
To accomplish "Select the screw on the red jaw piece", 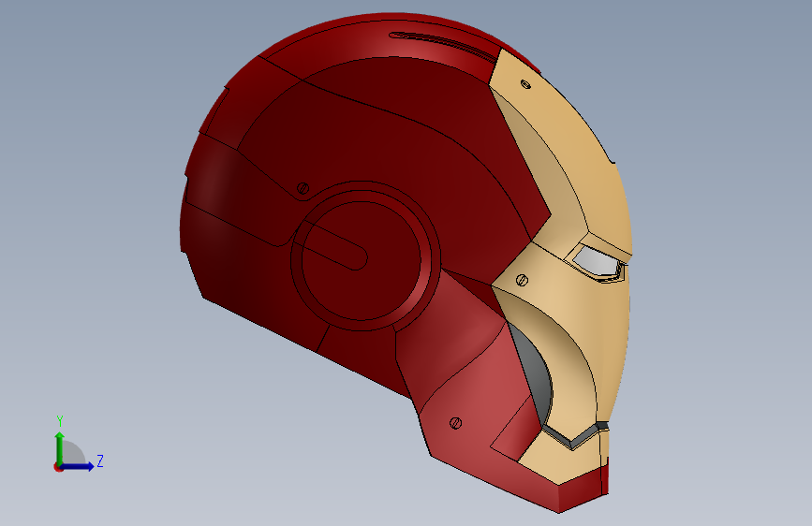I will [456, 423].
